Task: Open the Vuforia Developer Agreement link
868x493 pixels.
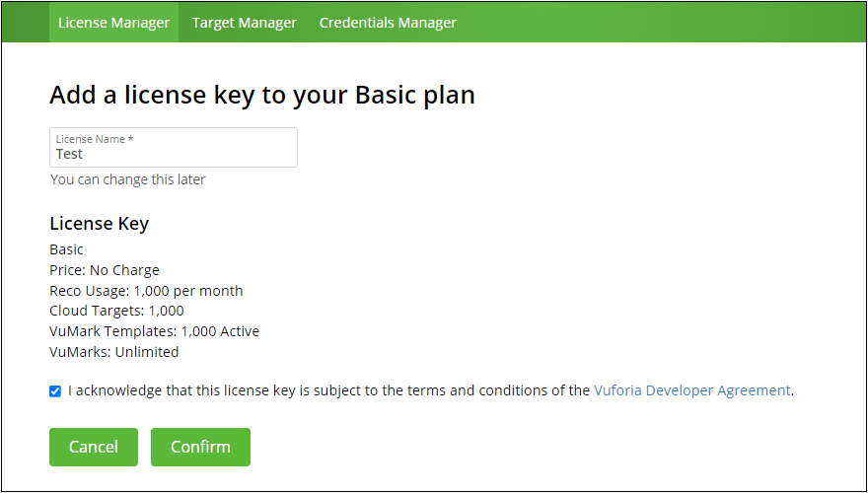Action: pos(692,390)
